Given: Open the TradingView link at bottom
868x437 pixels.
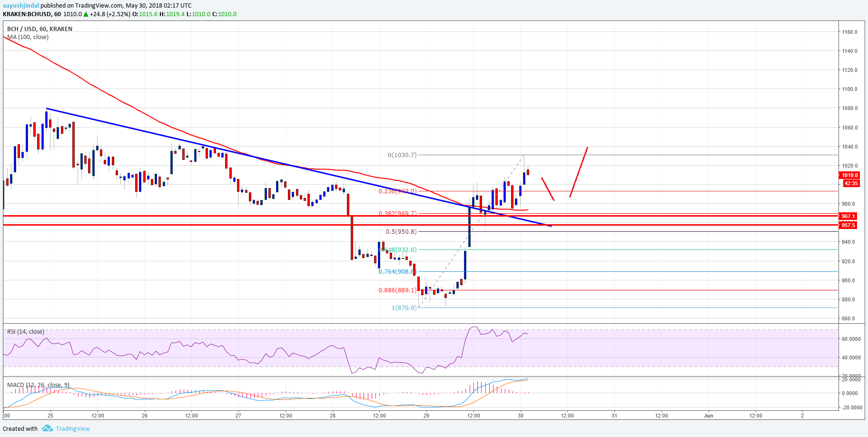Looking at the screenshot, I should 73,428.
